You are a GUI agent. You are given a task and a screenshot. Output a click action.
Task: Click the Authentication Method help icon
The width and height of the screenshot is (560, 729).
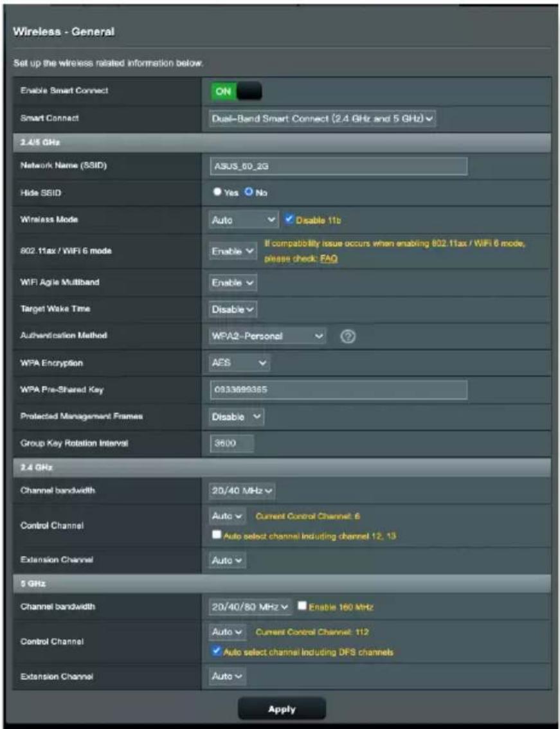tap(348, 336)
